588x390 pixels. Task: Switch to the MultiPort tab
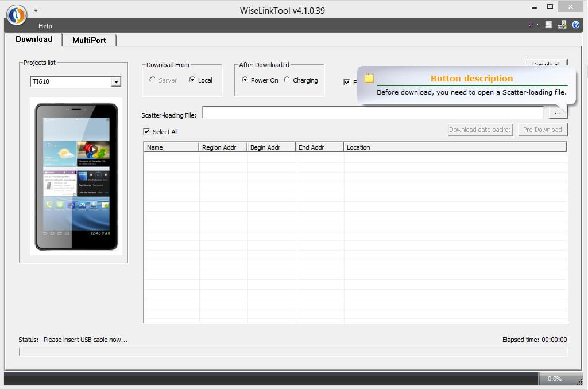tap(90, 40)
